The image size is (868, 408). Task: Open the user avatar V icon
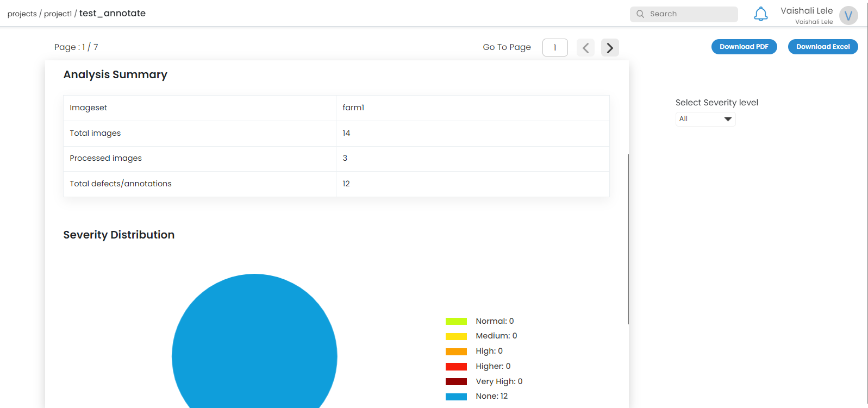848,15
